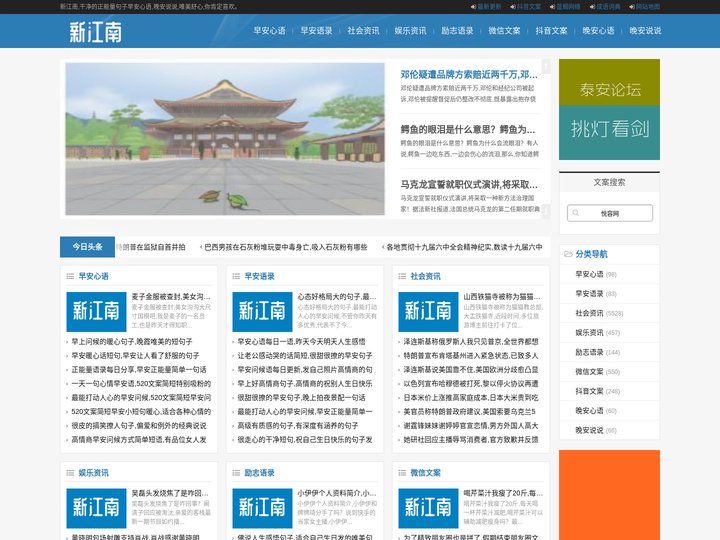Screen dimensions: 720x540
Task: Click the list icon beside 早安语录 section title
Action: tap(236, 276)
